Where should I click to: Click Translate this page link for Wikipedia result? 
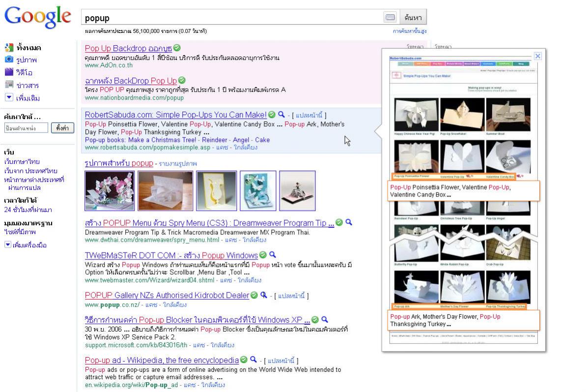[x=281, y=361]
